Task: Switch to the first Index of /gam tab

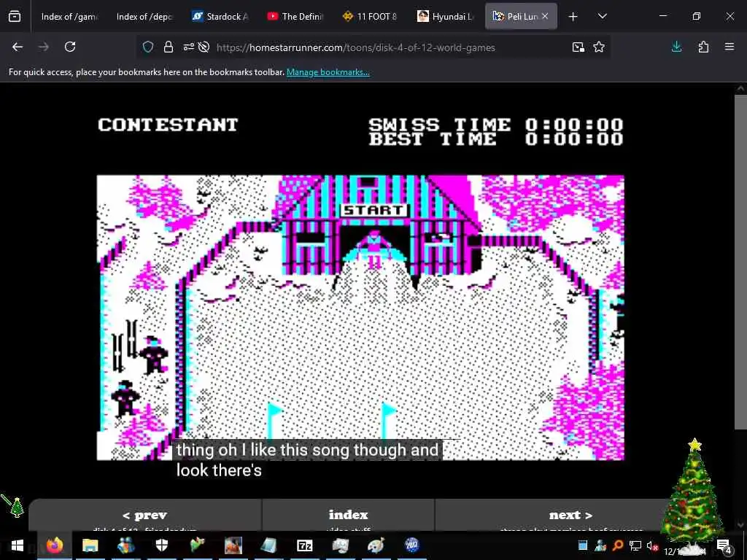Action: 69,16
